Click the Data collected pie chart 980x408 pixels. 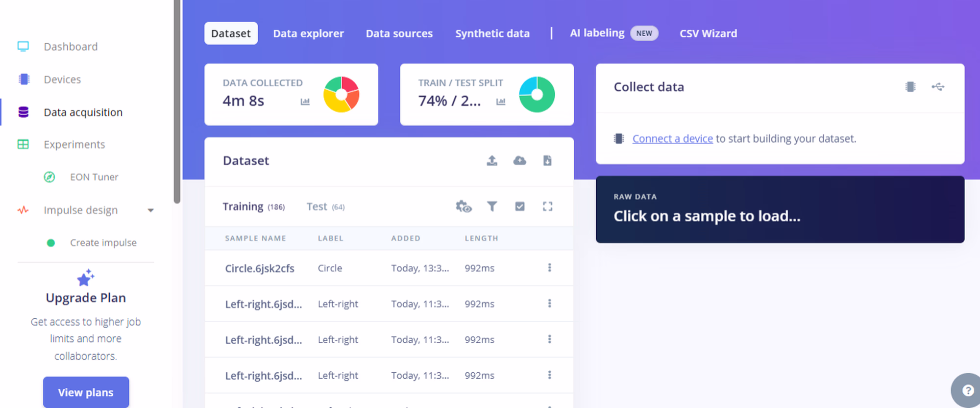(x=342, y=95)
